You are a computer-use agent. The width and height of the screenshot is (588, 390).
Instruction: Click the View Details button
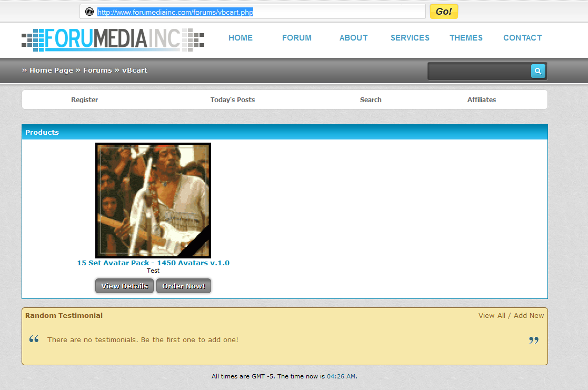pyautogui.click(x=125, y=286)
